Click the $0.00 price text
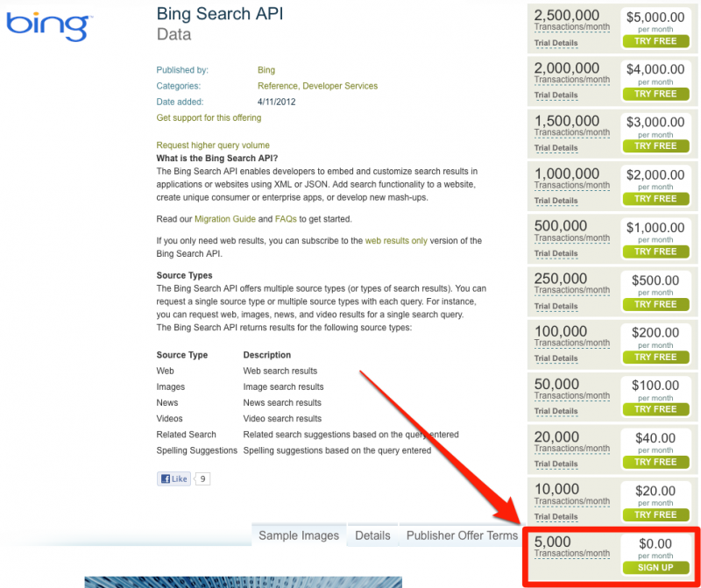The width and height of the screenshot is (701, 588). (655, 543)
